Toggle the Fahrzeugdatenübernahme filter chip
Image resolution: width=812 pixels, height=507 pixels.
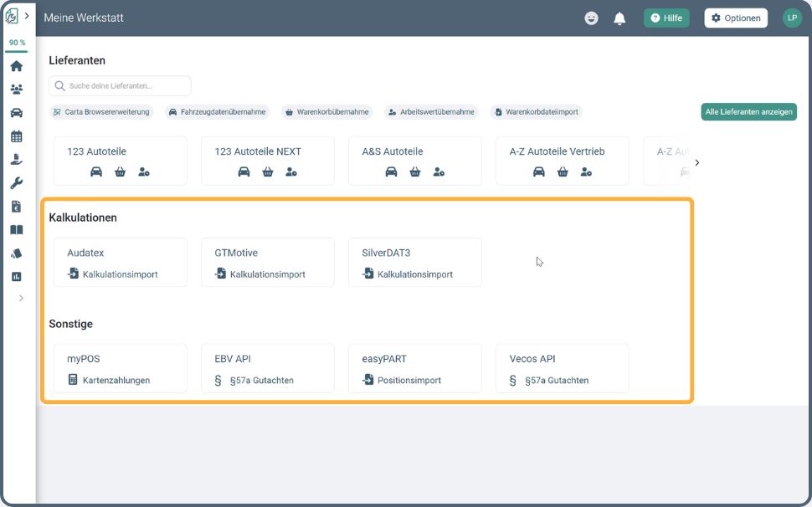(217, 112)
